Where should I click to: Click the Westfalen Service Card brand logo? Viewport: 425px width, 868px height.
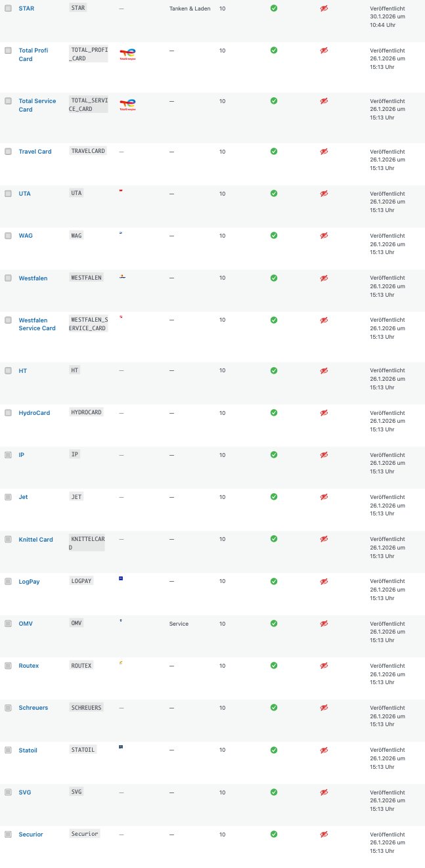coord(121,318)
